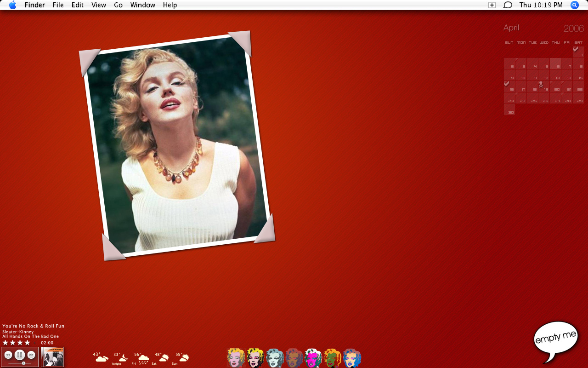
Task: Click album name All Hands On The Bad One
Action: pyautogui.click(x=30, y=336)
